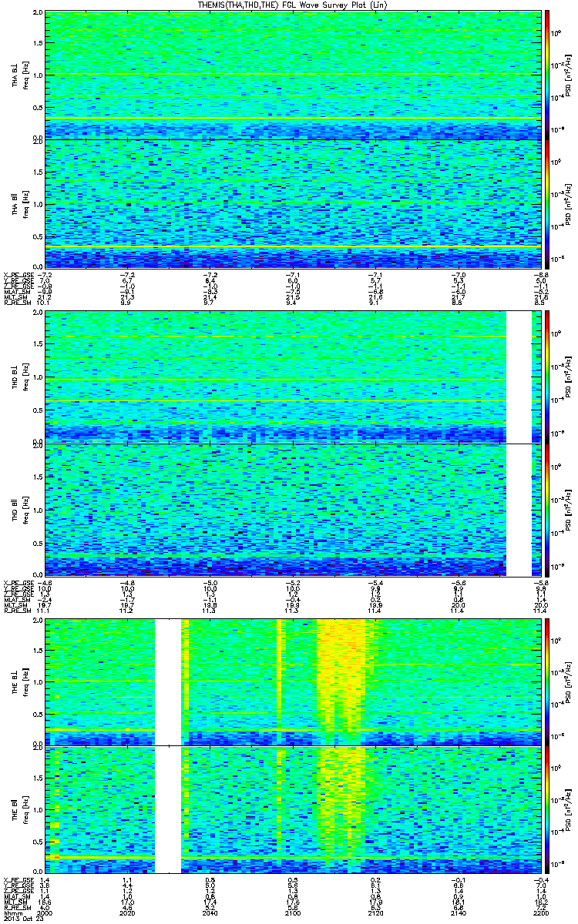
Task: Click the 2013 Oct 23 date label
Action: pyautogui.click(x=22, y=919)
